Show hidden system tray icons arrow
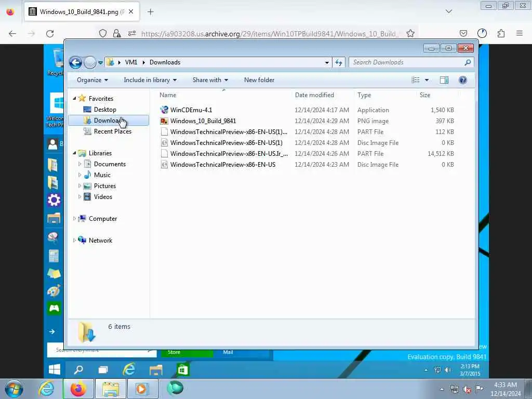Image resolution: width=532 pixels, height=399 pixels. (442, 389)
